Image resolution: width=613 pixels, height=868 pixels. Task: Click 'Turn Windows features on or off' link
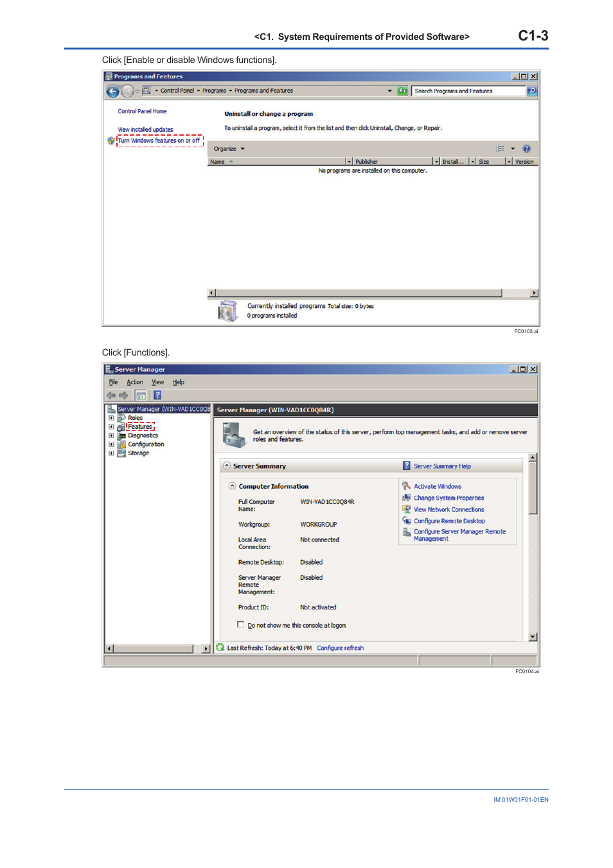tap(159, 141)
